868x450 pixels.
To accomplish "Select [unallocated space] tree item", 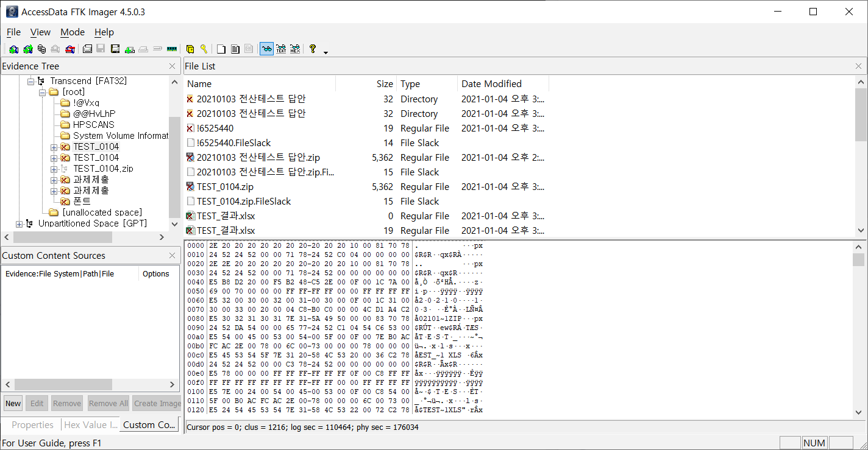I will 102,213.
